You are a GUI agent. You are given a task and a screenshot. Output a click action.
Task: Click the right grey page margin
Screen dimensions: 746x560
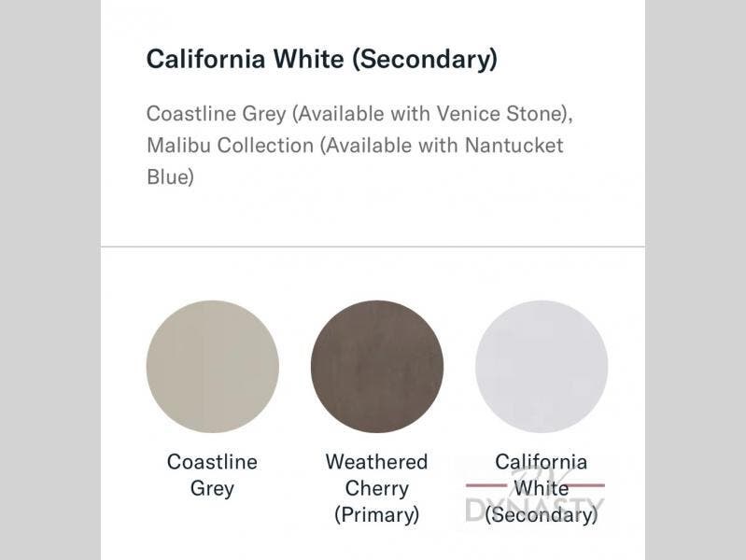[696, 280]
